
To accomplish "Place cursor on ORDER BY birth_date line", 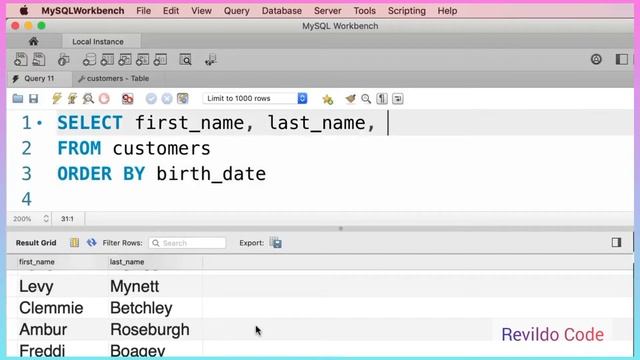I will 162,174.
